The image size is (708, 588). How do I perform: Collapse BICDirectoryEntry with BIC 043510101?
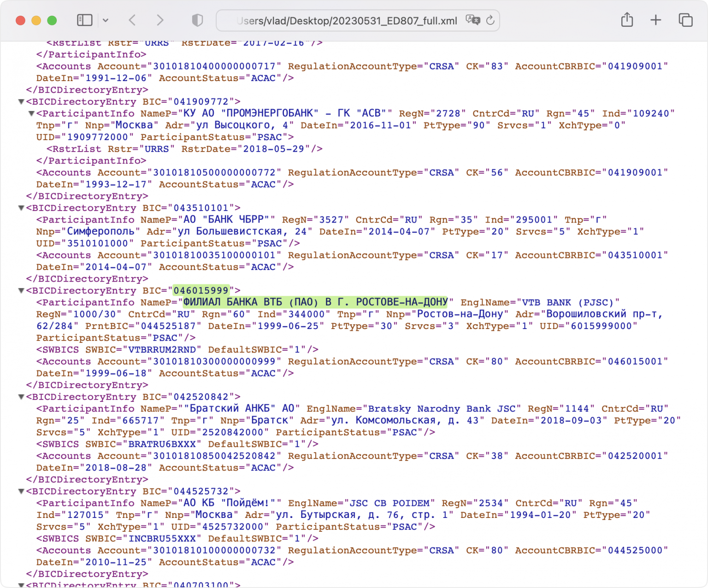pos(21,208)
